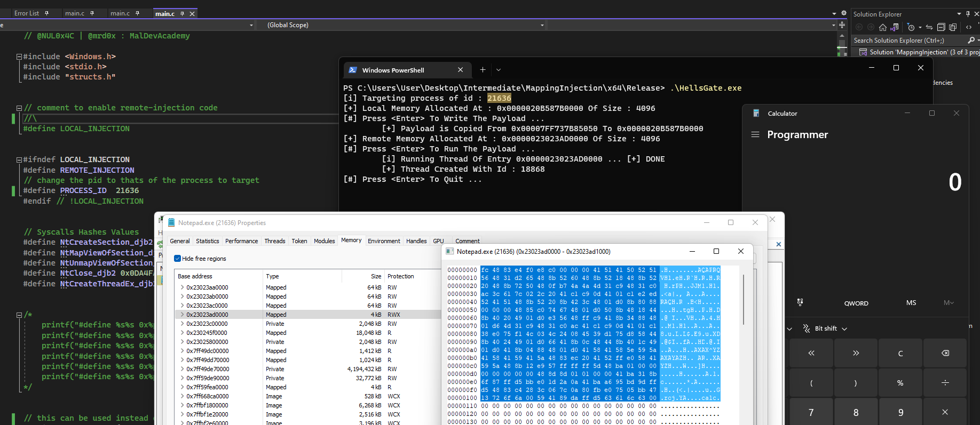
Task: Click the QWORD word-size button in Calculator
Action: (x=856, y=303)
